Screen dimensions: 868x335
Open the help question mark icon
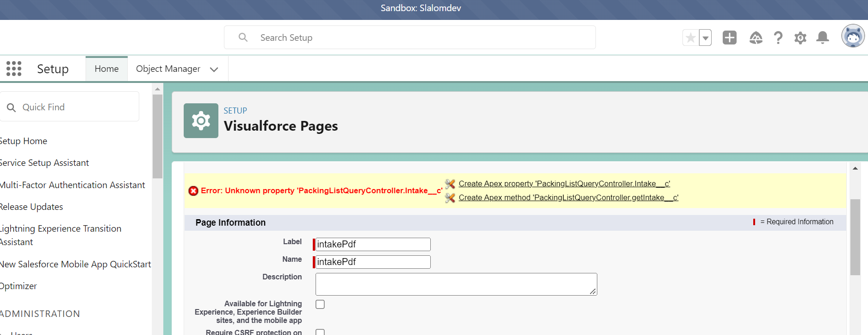[778, 38]
